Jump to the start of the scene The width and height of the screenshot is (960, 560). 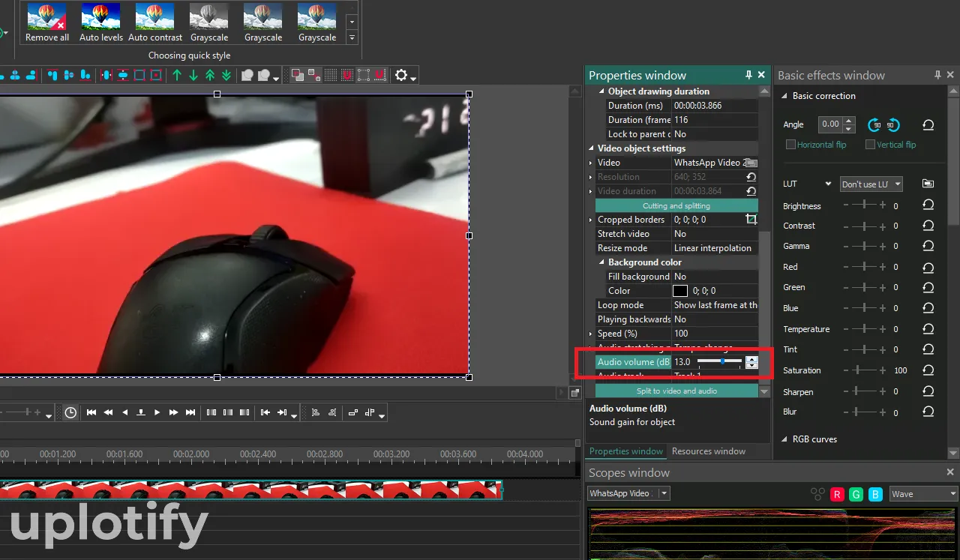[x=91, y=412]
